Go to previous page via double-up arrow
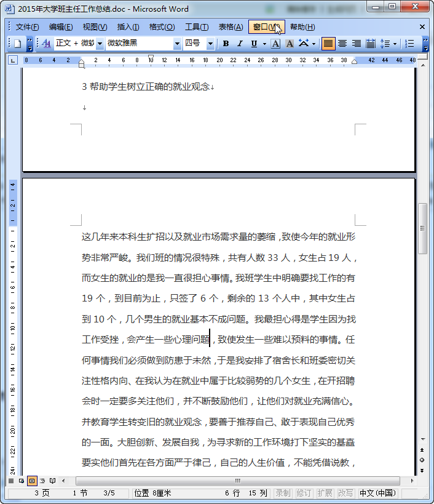Screen dimensions: 434x504 (422, 450)
